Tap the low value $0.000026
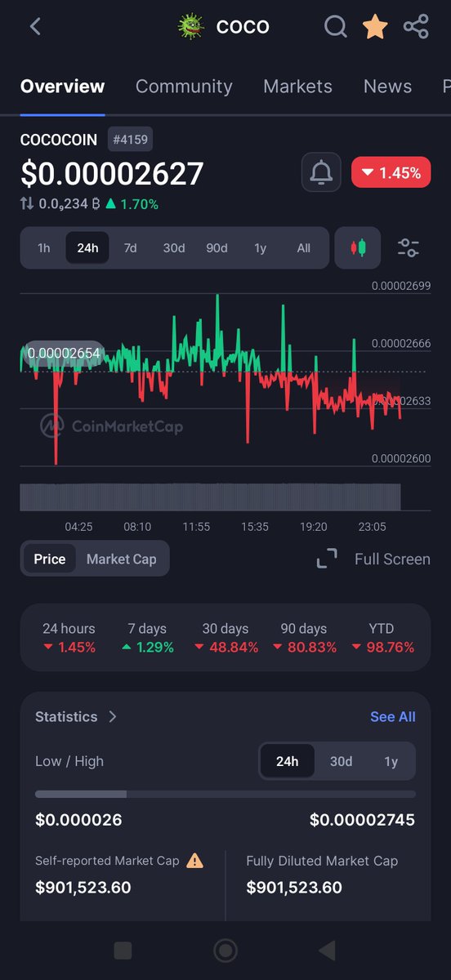Screen dimensions: 451x980 (x=78, y=820)
